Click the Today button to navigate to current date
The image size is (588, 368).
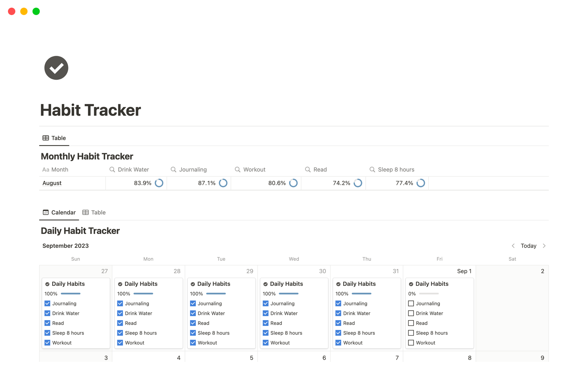tap(528, 245)
